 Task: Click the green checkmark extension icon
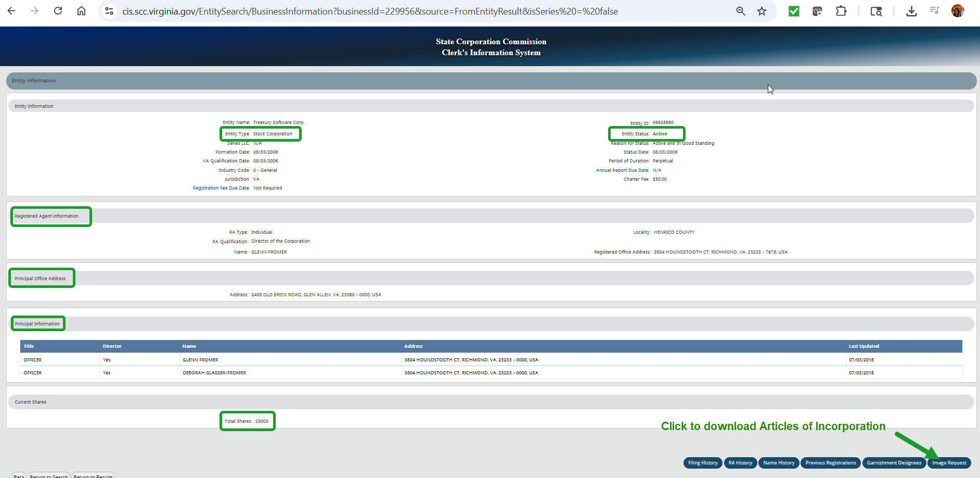[x=794, y=11]
